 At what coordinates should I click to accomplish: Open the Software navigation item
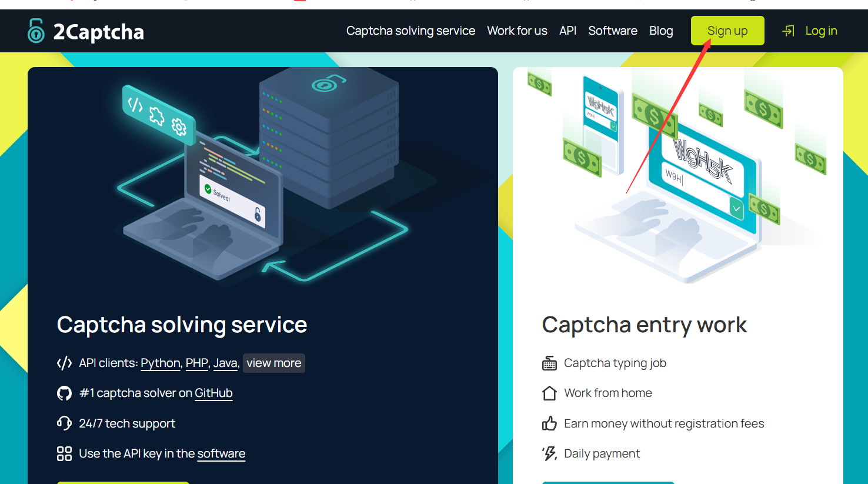[612, 31]
